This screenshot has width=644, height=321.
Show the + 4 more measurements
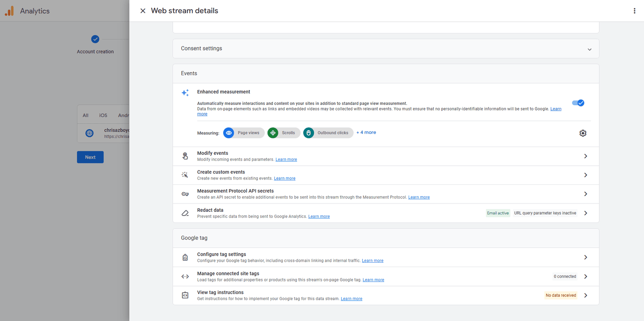point(366,132)
